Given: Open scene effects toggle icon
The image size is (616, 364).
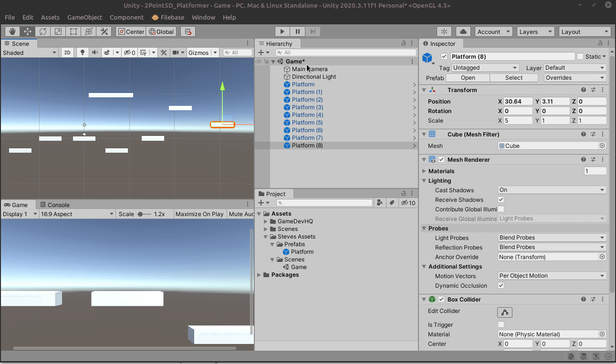Looking at the screenshot, I should [x=107, y=52].
